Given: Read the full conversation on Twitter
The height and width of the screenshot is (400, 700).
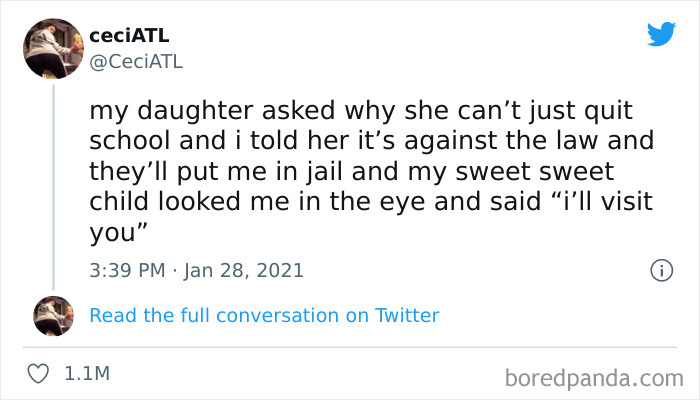Looking at the screenshot, I should click(264, 315).
